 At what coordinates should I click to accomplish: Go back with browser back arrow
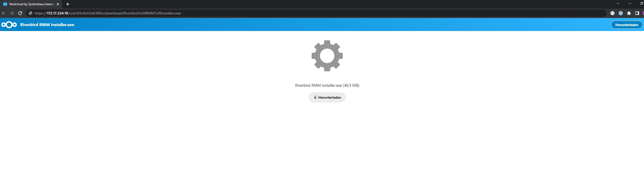(x=4, y=13)
